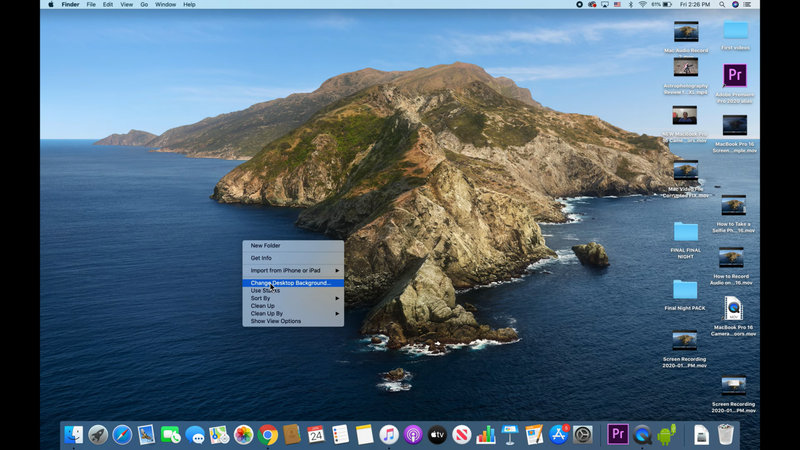
Task: Open the Trash in the Dock
Action: pyautogui.click(x=726, y=434)
